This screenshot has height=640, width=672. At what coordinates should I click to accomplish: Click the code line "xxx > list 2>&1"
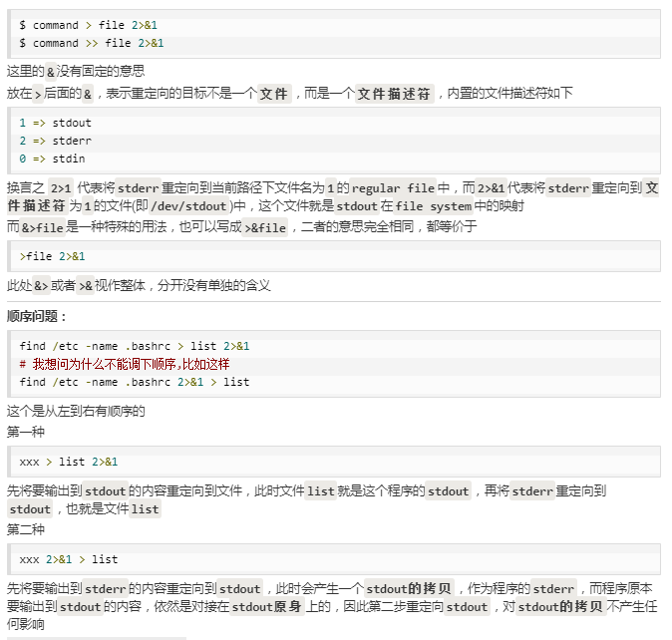click(x=69, y=462)
